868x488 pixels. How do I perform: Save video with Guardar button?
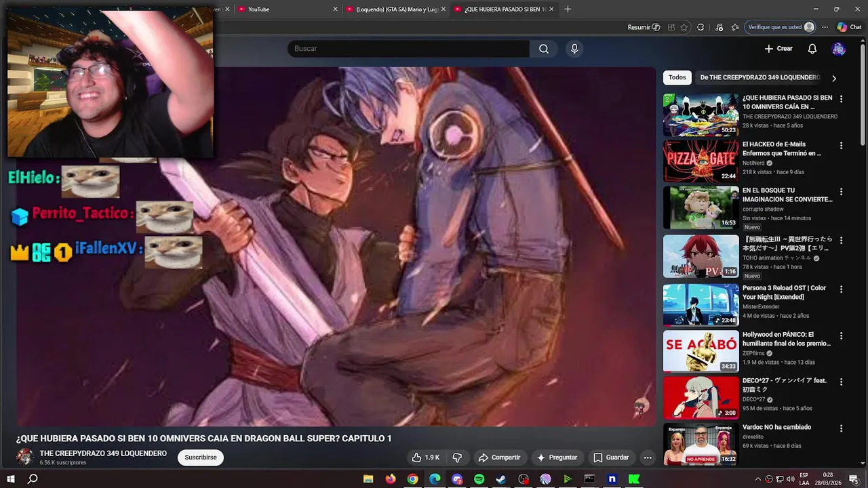(x=611, y=457)
